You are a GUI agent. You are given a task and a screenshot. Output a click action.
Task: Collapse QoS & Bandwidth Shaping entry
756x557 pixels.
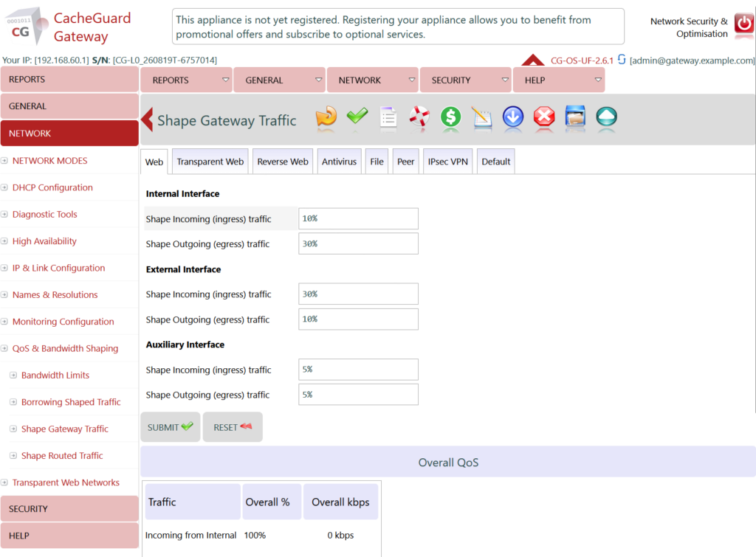click(x=4, y=348)
